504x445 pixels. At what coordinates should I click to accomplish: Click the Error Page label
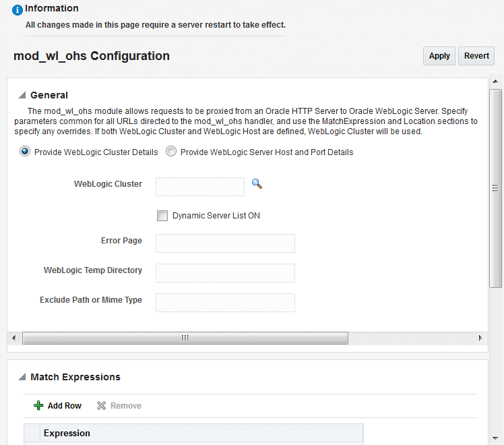[121, 241]
